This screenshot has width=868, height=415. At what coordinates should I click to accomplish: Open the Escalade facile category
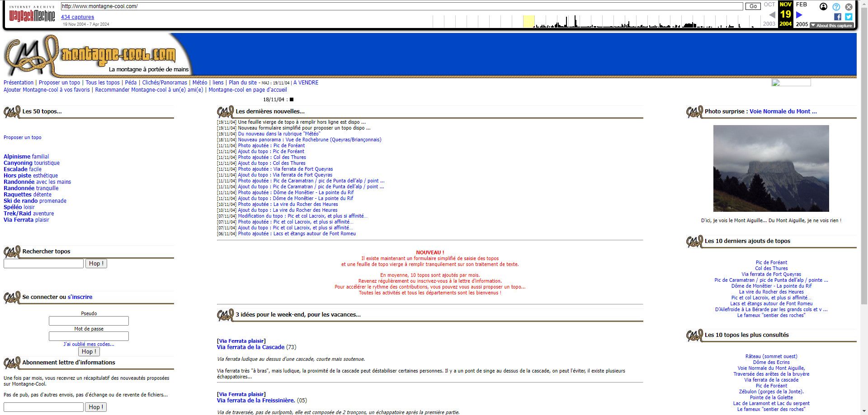point(23,169)
